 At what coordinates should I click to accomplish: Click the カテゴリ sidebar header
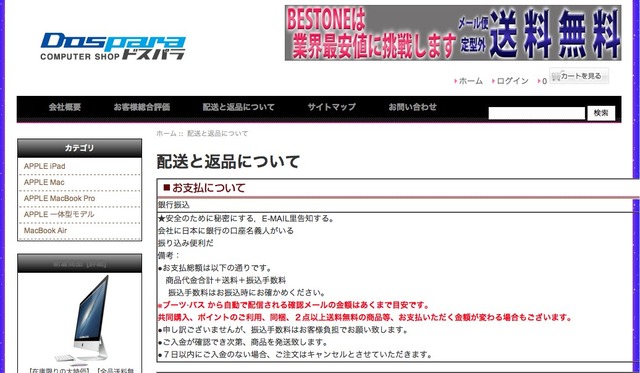pos(80,148)
